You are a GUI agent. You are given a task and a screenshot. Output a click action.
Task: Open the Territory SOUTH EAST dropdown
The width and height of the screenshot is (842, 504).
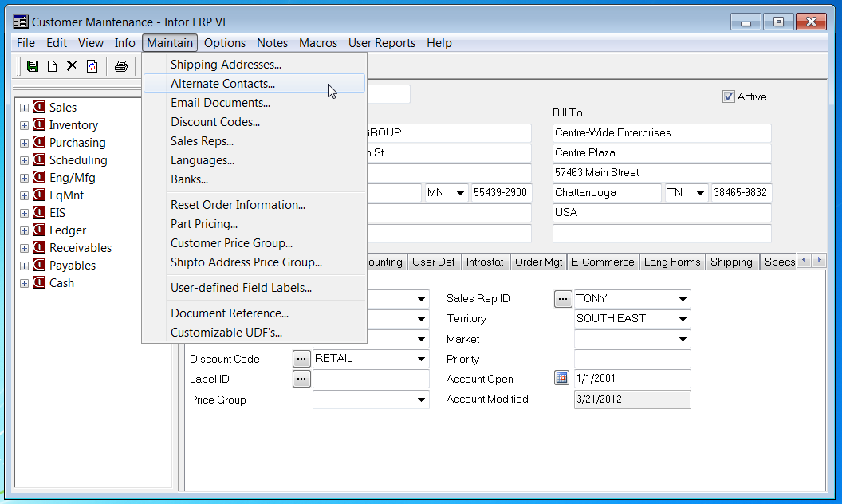683,319
